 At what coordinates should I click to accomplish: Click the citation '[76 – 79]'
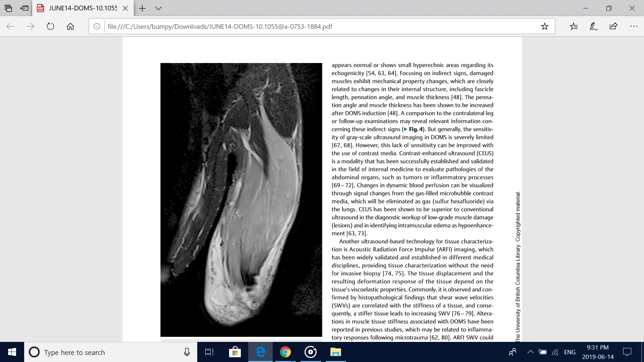pos(463,314)
